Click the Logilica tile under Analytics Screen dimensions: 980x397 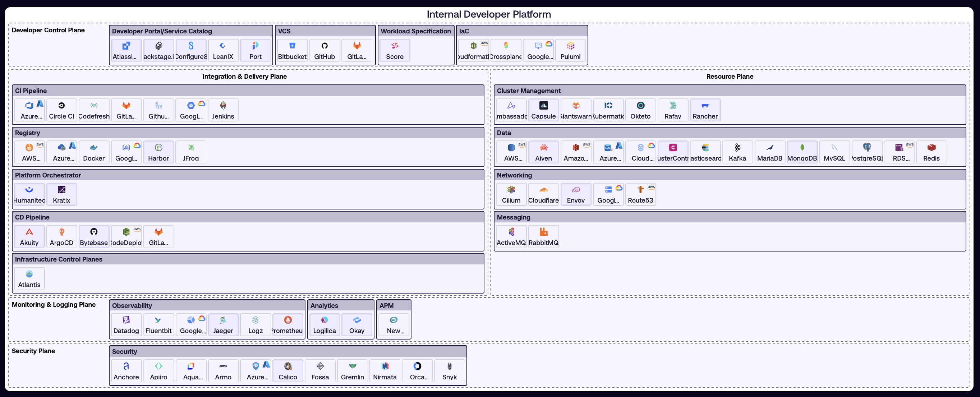[x=324, y=325]
